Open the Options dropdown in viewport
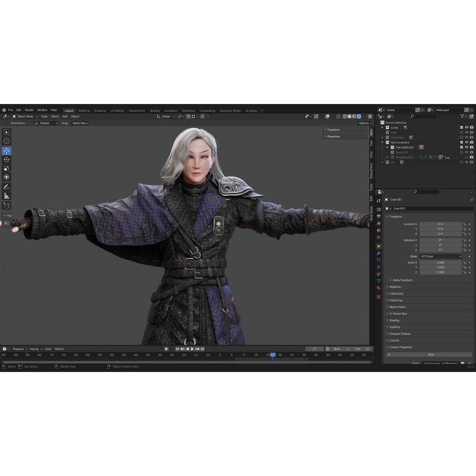Image resolution: width=476 pixels, height=476 pixels. pos(365,123)
